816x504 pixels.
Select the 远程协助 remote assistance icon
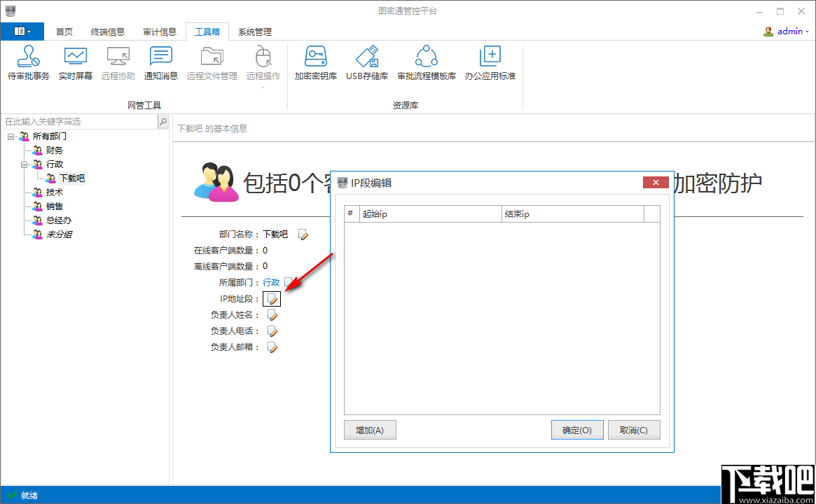118,63
